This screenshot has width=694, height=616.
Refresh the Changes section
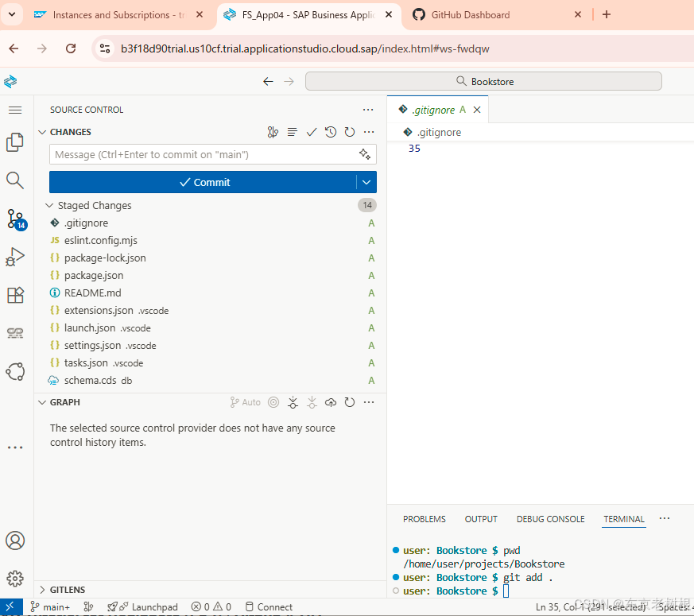tap(350, 132)
